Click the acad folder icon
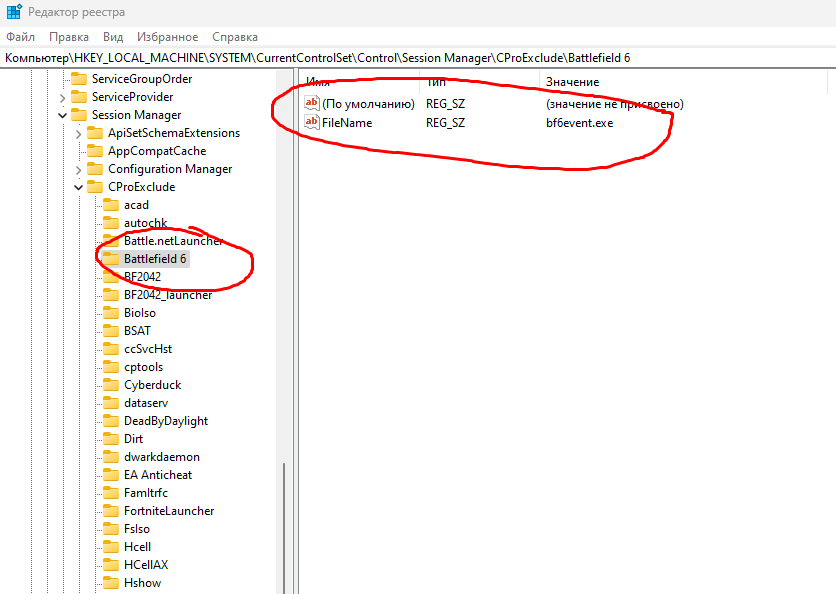Image resolution: width=836 pixels, height=594 pixels. coord(111,205)
